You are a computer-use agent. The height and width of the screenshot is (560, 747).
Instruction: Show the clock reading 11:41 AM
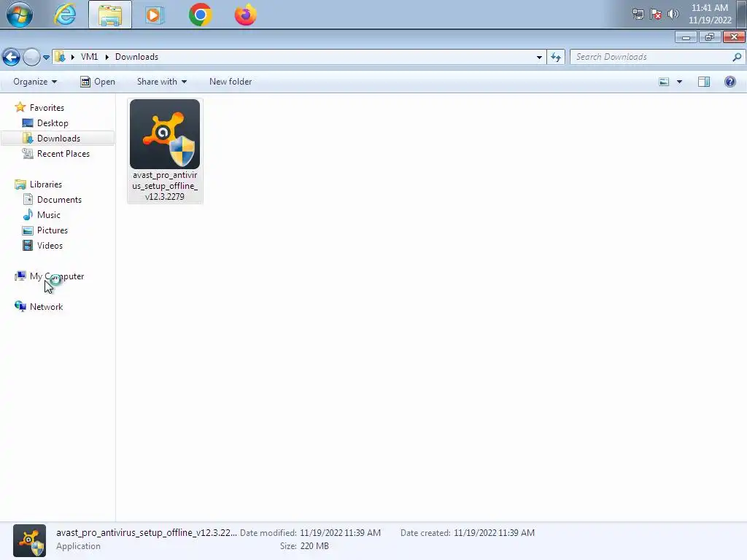710,7
